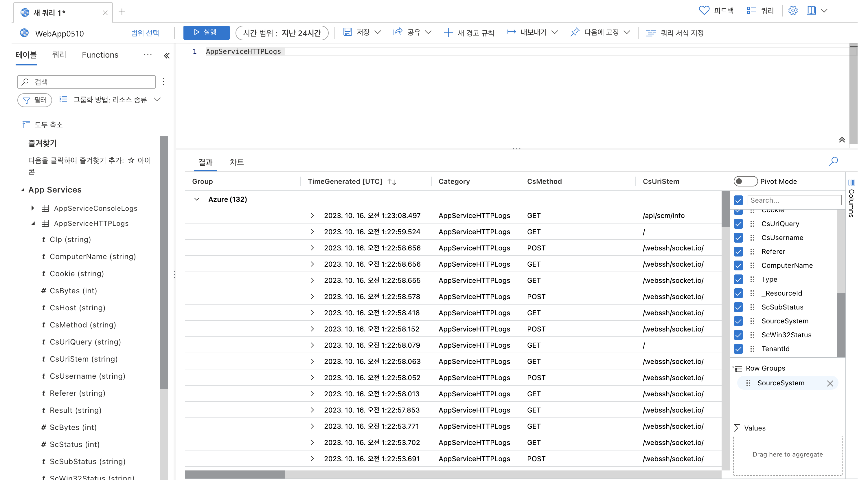
Task: Open the feedback heart icon
Action: click(704, 11)
